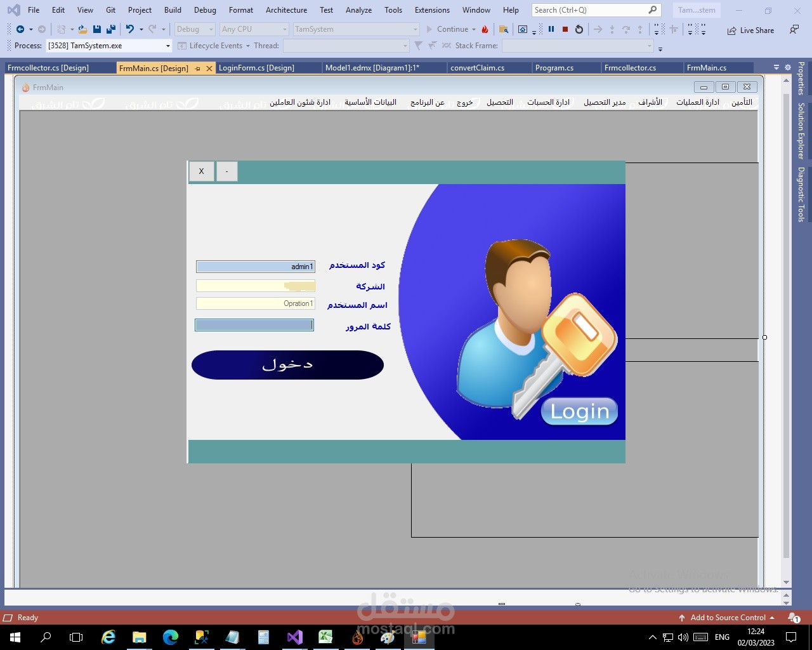The width and height of the screenshot is (812, 650).
Task: Open the Thread combo box
Action: (346, 46)
